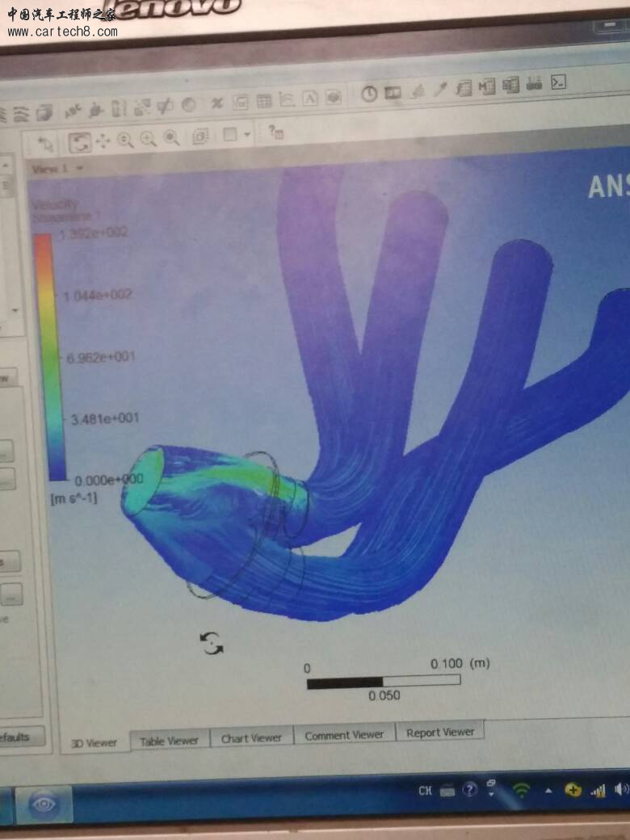Click the CH language indicator in the tray
The width and height of the screenshot is (630, 840).
pyautogui.click(x=426, y=791)
